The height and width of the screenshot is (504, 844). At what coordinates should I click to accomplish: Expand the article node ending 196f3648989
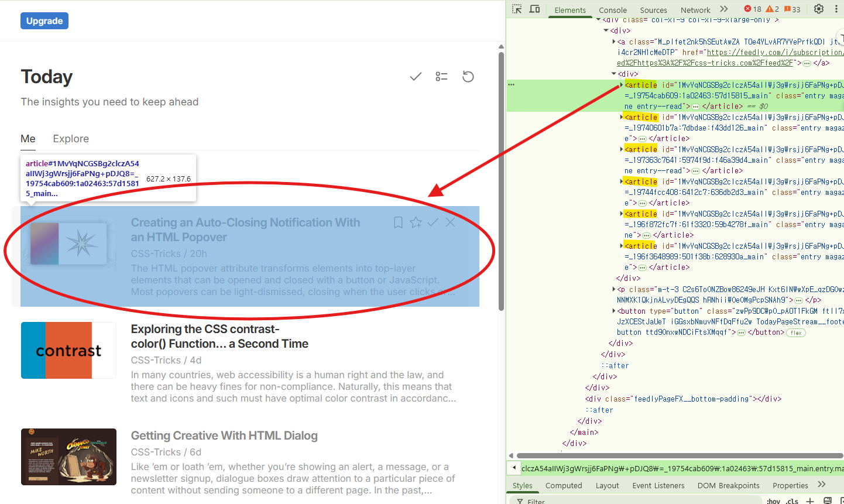point(622,246)
